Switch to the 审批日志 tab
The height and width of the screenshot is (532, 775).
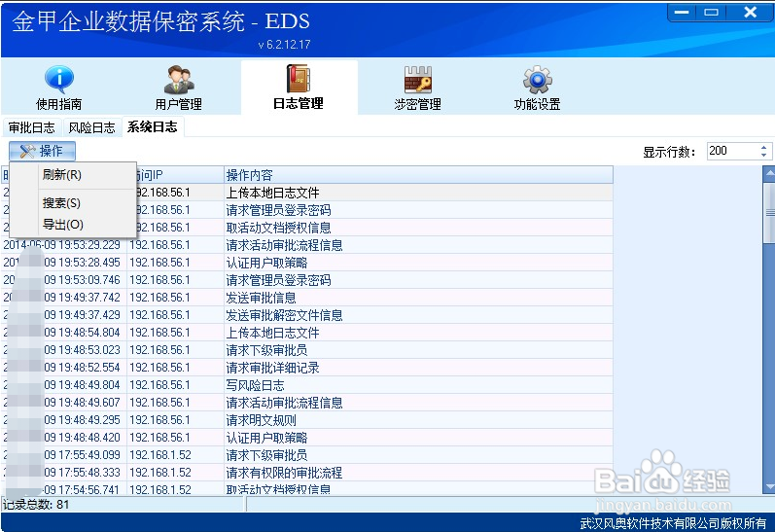click(32, 127)
